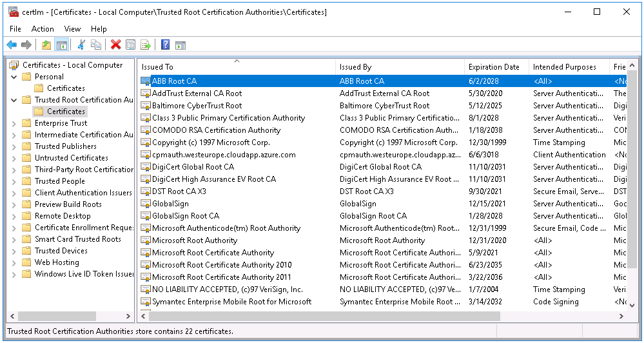The height and width of the screenshot is (343, 644).
Task: Click the Cut scissors icon
Action: coord(81,44)
